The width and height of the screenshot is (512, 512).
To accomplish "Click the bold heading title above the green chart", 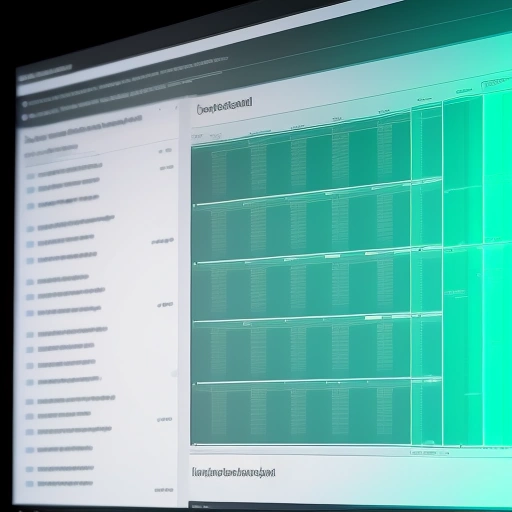I will coord(225,106).
